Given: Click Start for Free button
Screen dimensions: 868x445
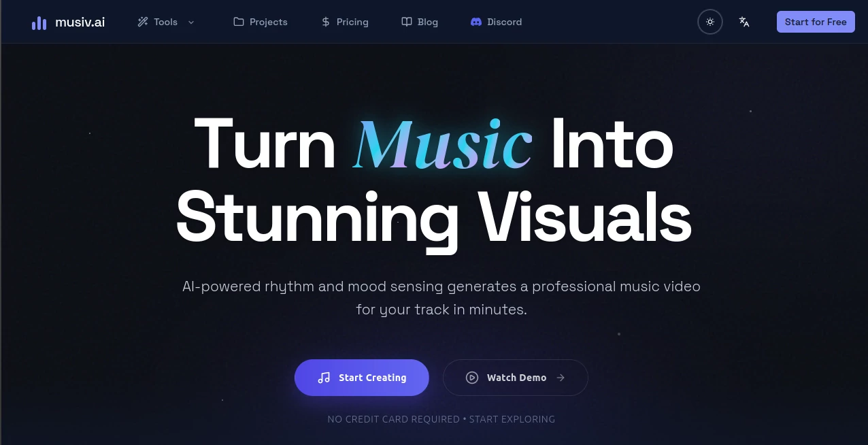Looking at the screenshot, I should click(x=816, y=22).
